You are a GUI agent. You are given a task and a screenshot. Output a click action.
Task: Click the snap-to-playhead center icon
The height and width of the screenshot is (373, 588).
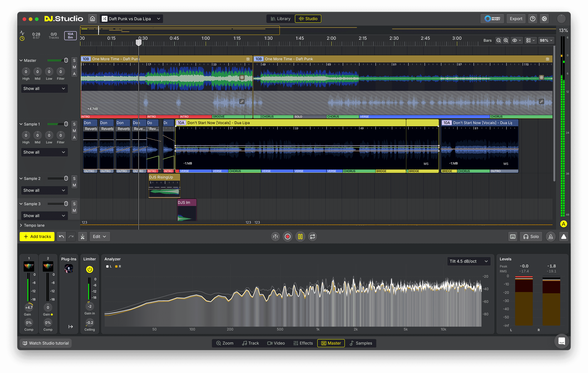tap(275, 236)
